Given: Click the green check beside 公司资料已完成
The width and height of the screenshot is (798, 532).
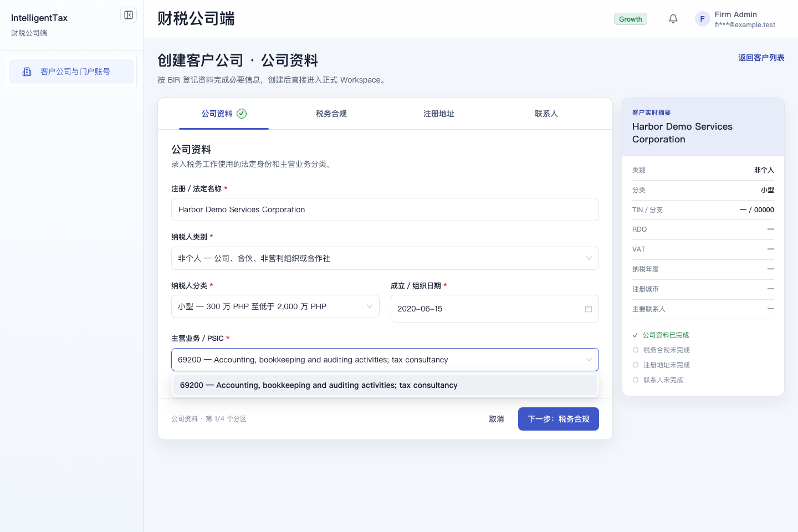Looking at the screenshot, I should pyautogui.click(x=635, y=335).
